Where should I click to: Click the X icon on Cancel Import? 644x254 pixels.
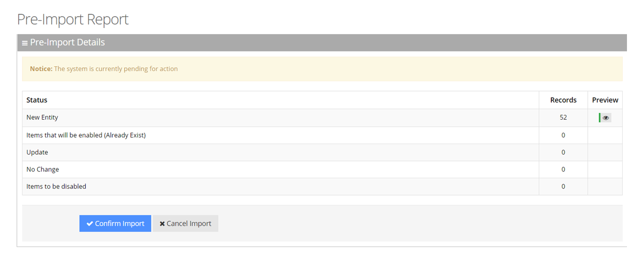pyautogui.click(x=162, y=224)
